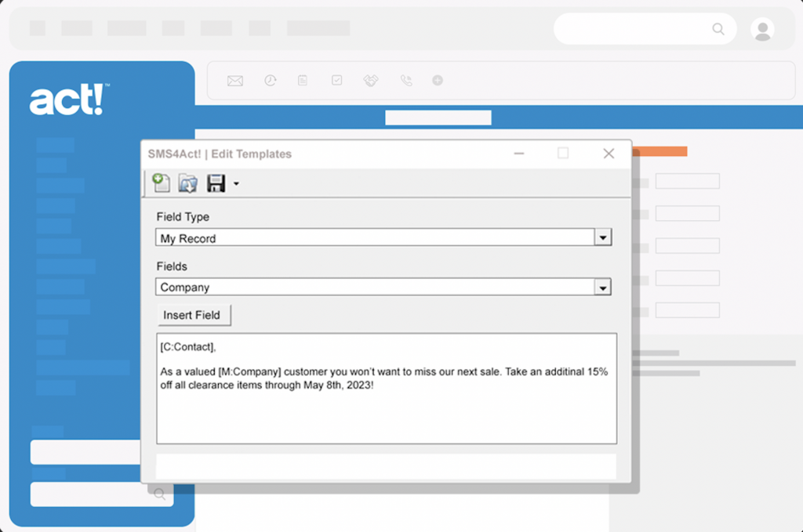The height and width of the screenshot is (532, 803).
Task: Close the SMS4Act! Edit Templates window
Action: tap(609, 154)
